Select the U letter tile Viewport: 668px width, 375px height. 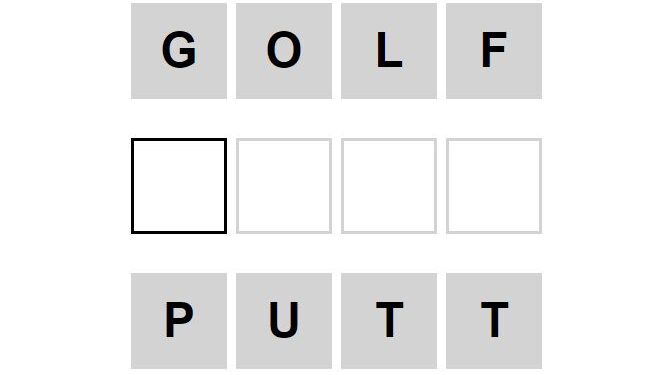[284, 321]
